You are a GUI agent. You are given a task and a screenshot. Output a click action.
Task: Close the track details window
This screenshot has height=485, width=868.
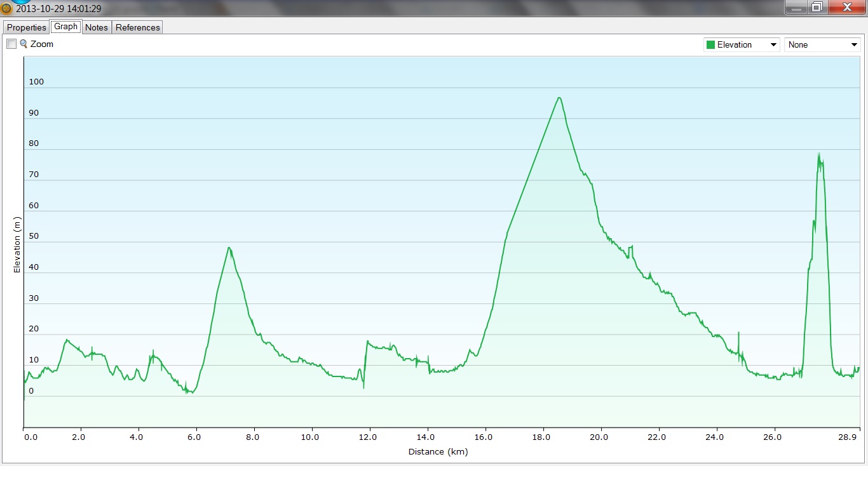pos(847,7)
